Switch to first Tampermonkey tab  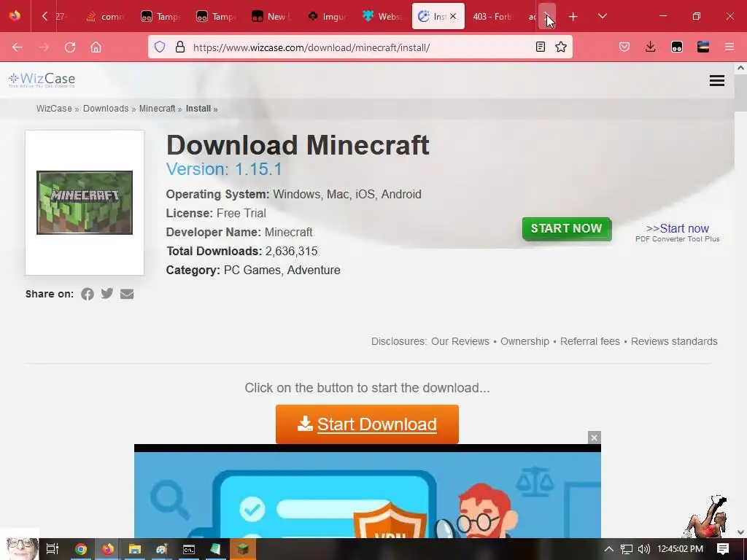(x=162, y=17)
